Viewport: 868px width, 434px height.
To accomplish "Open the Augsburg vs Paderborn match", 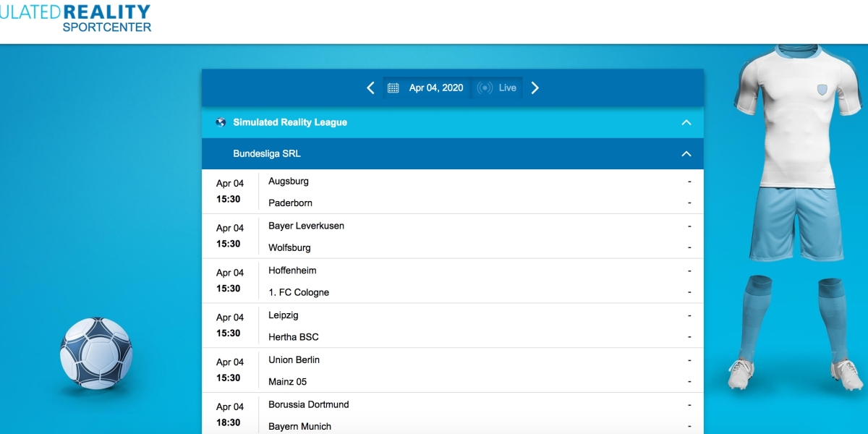I will click(452, 192).
